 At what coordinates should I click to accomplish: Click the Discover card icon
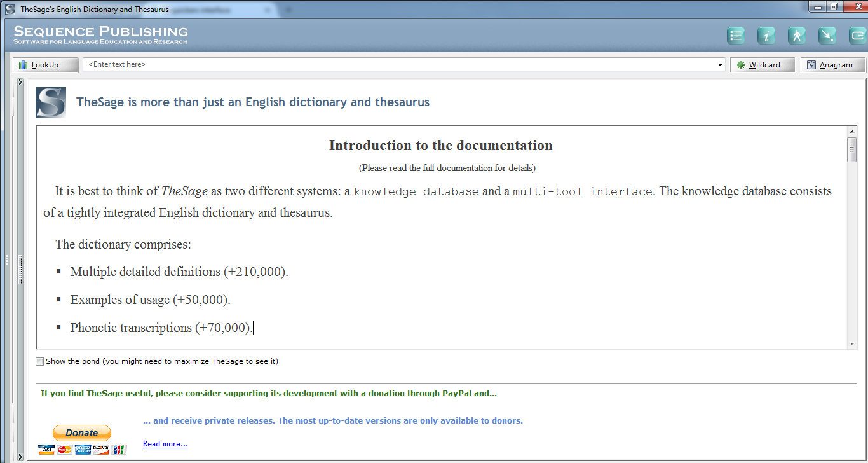click(x=100, y=450)
